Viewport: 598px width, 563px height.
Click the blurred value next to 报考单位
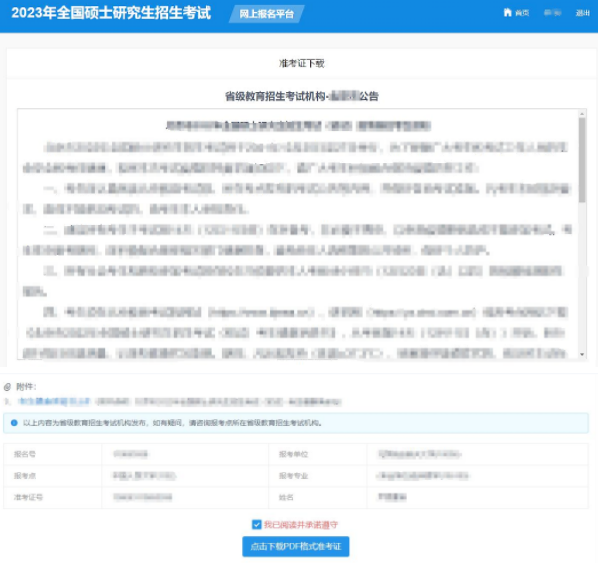tap(420, 454)
